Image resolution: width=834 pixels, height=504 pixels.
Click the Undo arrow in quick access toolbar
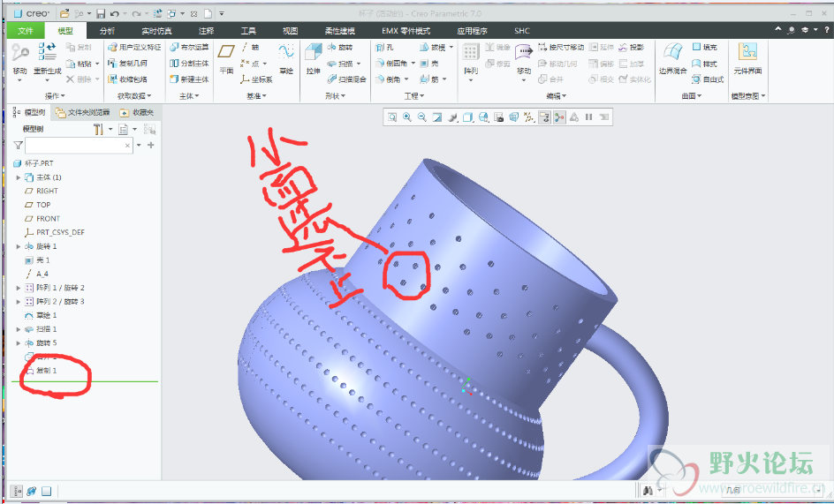coord(114,13)
